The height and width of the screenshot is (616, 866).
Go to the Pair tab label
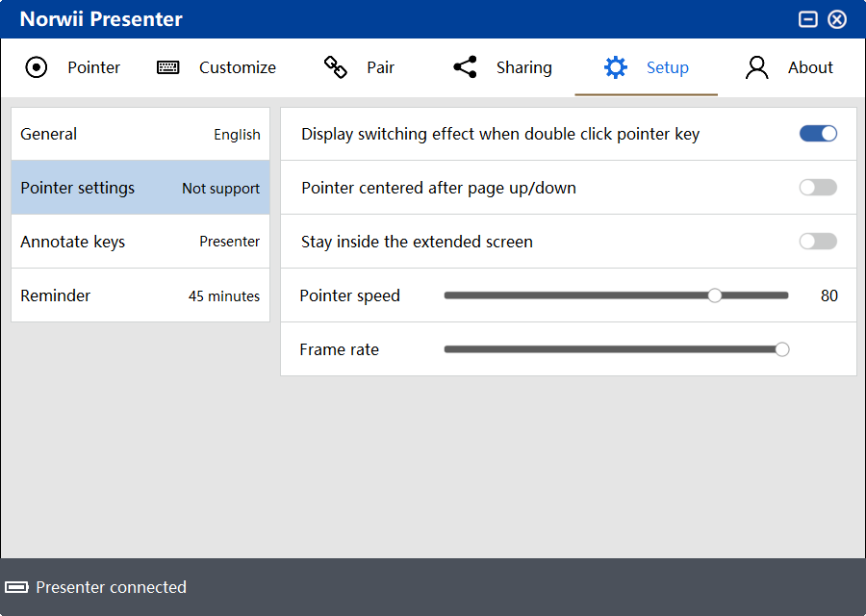[x=380, y=67]
